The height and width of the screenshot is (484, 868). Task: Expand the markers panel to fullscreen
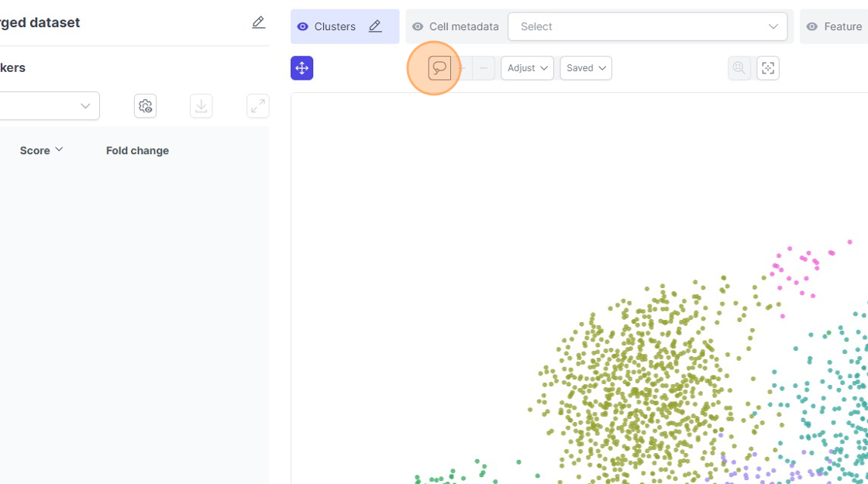point(258,106)
